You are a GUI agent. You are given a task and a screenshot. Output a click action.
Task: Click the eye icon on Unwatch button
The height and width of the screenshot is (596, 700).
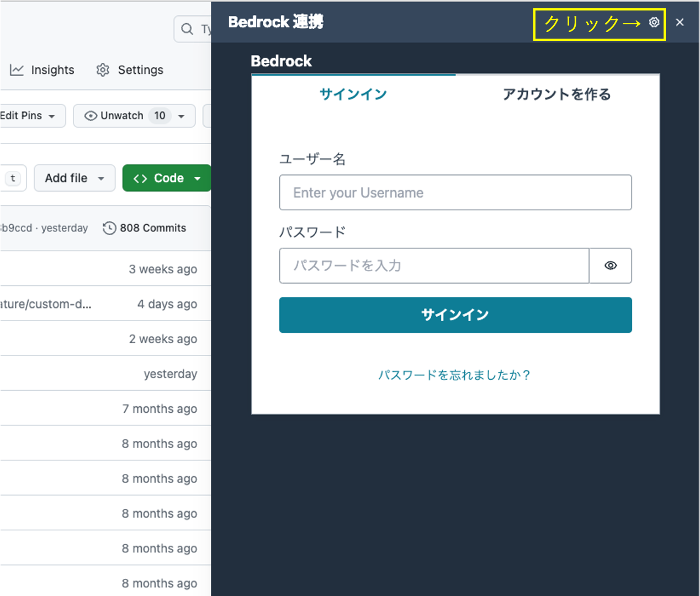[x=91, y=116]
